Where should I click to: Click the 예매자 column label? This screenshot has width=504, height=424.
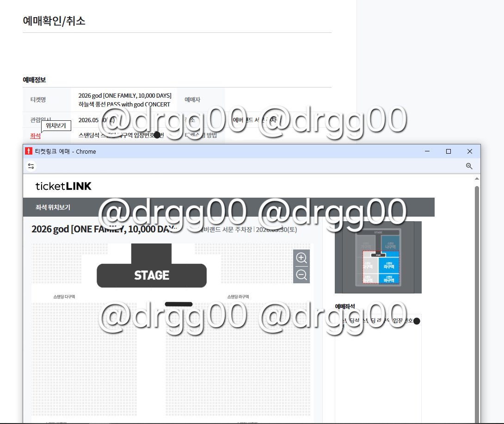[x=192, y=100]
